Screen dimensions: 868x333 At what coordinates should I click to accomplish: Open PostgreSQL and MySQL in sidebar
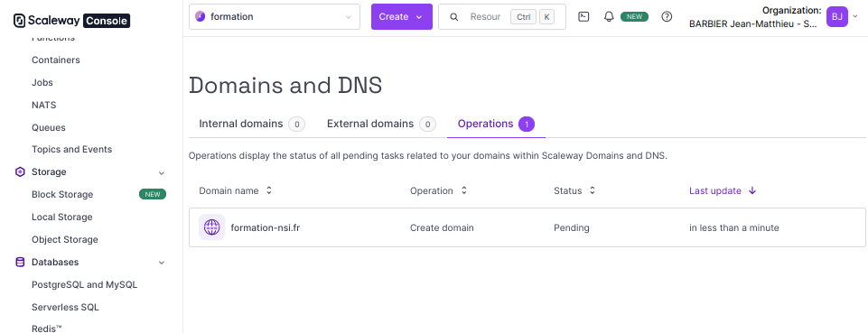(85, 285)
